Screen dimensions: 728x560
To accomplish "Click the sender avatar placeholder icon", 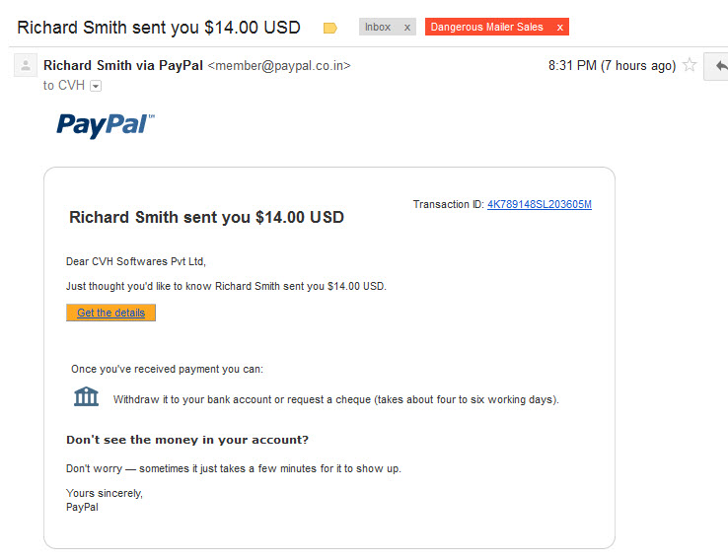I will [26, 65].
